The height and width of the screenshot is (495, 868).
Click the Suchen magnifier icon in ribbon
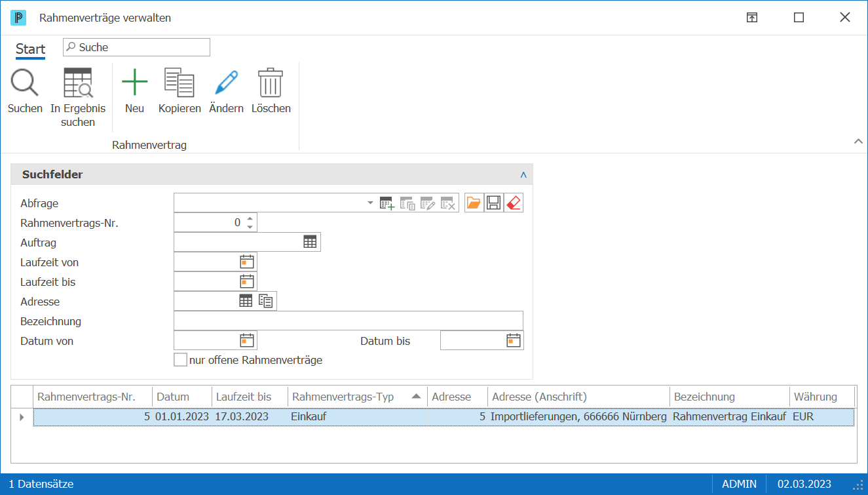click(x=25, y=83)
